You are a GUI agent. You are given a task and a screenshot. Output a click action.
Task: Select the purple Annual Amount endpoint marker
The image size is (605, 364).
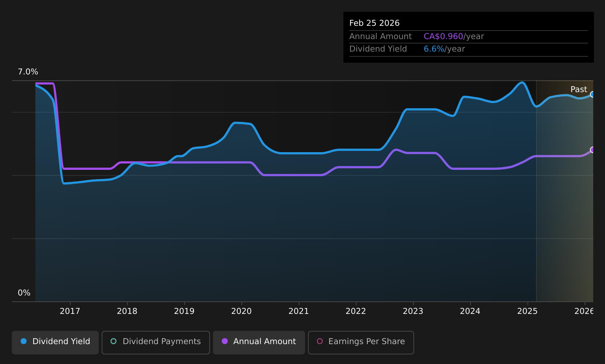(x=592, y=150)
